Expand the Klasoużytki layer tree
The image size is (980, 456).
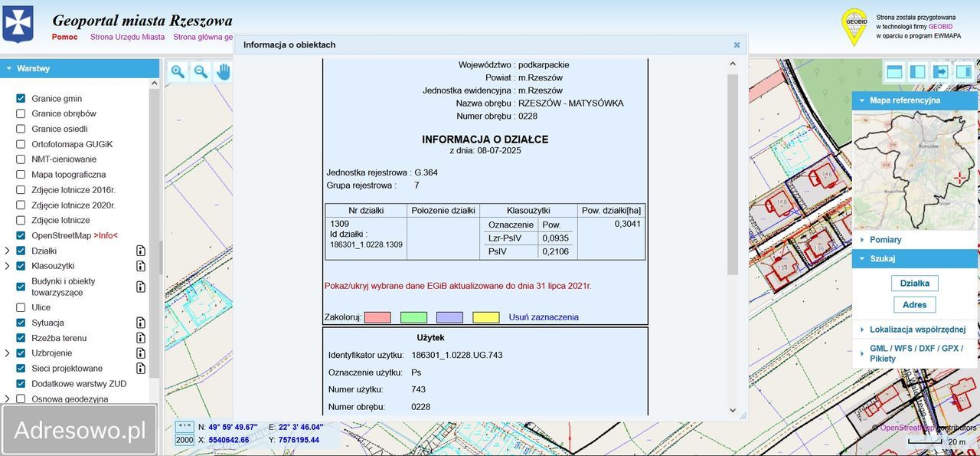[8, 266]
